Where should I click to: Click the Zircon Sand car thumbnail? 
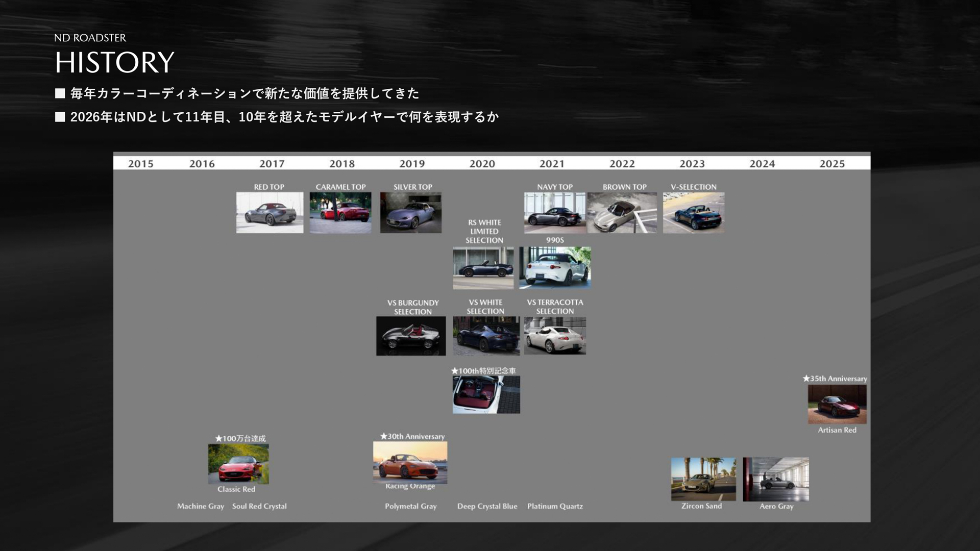pos(703,479)
